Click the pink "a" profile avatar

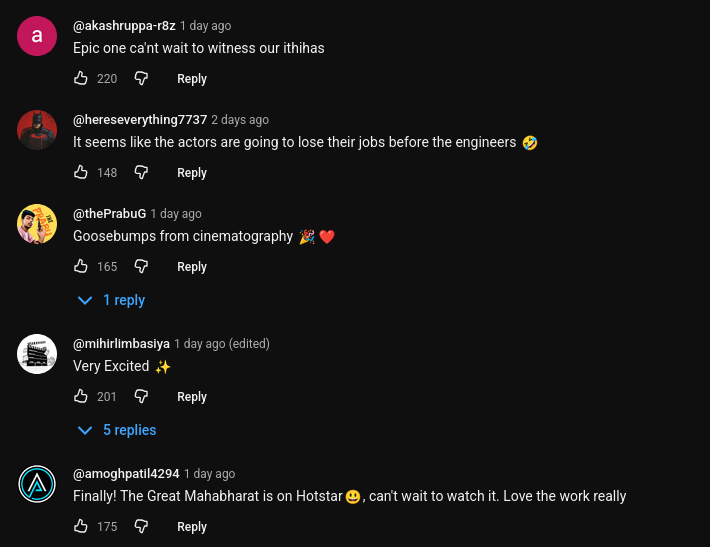coord(37,36)
